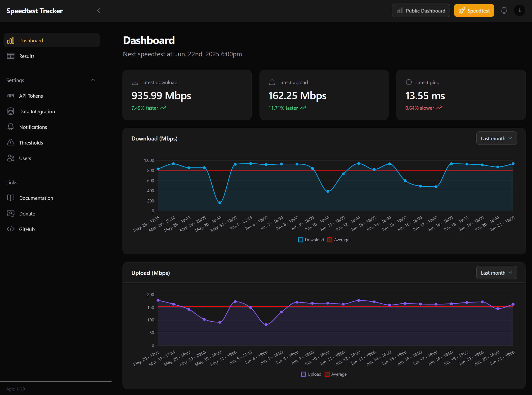Select the Data Integration database icon
Viewport: 532px width, 395px height.
click(10, 111)
